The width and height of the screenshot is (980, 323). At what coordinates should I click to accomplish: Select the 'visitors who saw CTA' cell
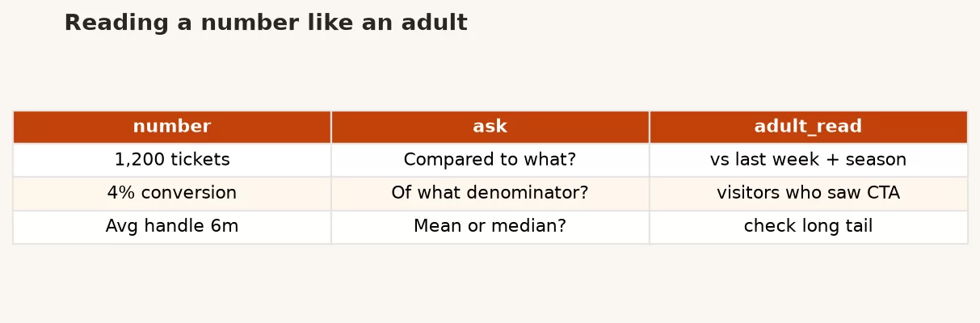coord(809,194)
